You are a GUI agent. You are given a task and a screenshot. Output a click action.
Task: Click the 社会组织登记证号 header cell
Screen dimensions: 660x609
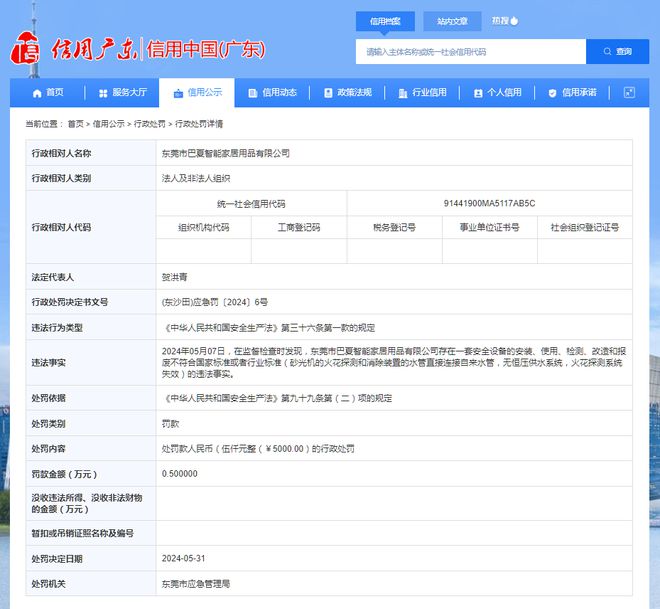click(x=585, y=227)
